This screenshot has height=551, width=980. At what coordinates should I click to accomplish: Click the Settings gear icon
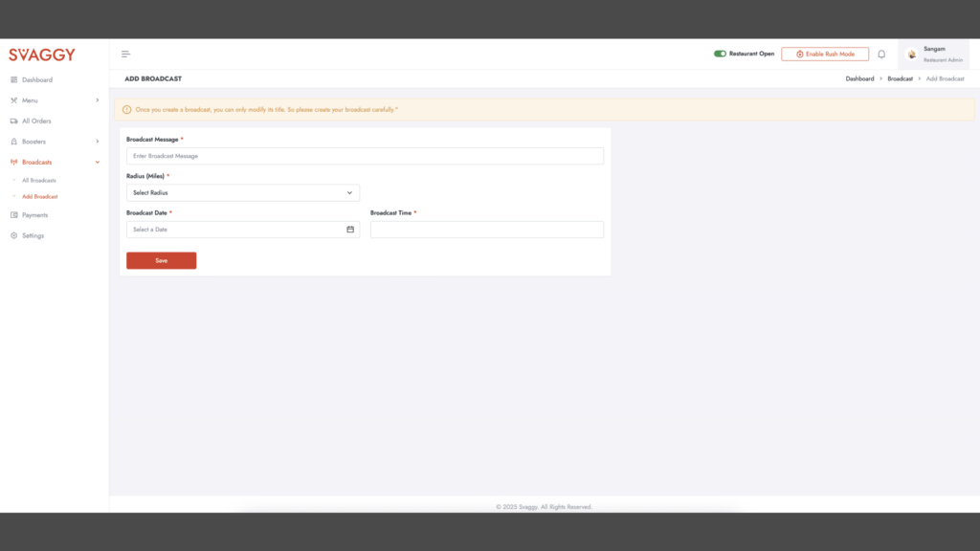coord(14,235)
